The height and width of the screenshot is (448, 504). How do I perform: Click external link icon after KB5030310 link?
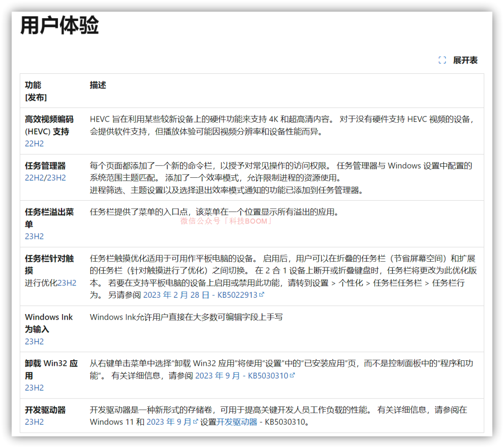point(292,375)
